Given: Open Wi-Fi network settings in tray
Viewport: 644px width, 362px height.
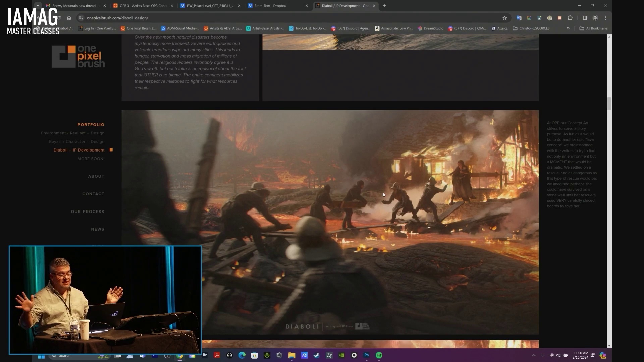Looking at the screenshot, I should (x=552, y=355).
